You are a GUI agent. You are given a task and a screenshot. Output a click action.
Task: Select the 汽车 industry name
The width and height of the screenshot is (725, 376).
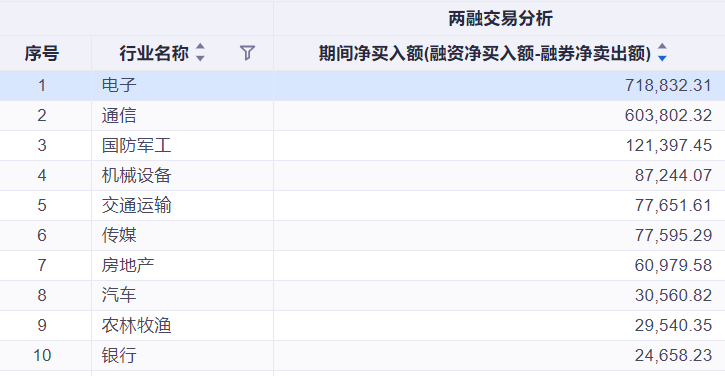click(x=119, y=295)
